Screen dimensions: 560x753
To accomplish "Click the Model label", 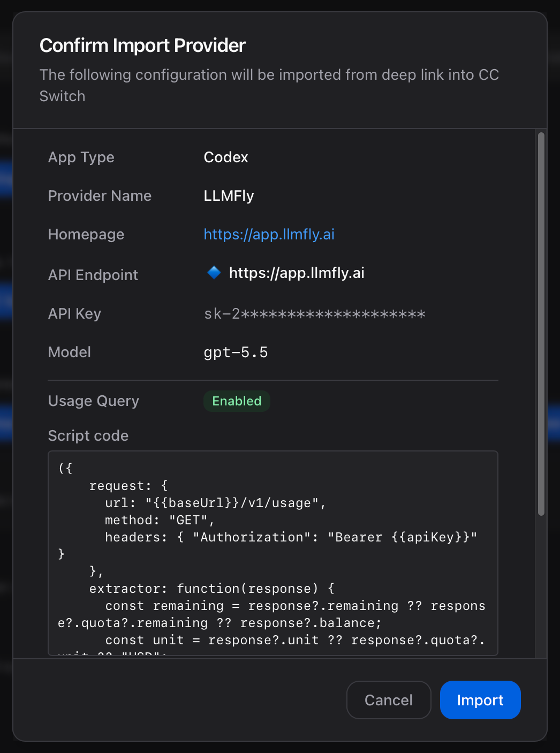I will tap(70, 352).
